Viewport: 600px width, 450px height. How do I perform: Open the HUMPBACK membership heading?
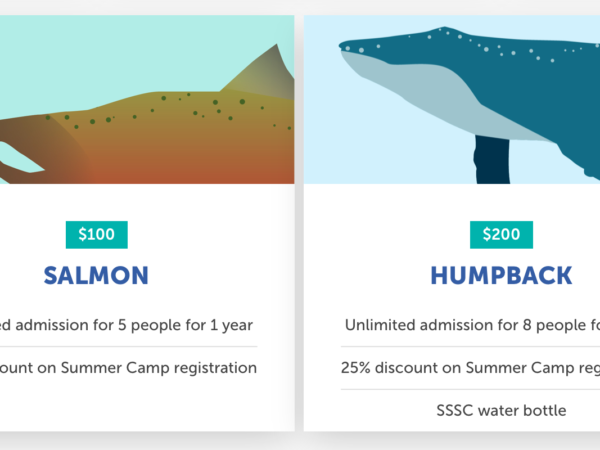[x=501, y=276]
